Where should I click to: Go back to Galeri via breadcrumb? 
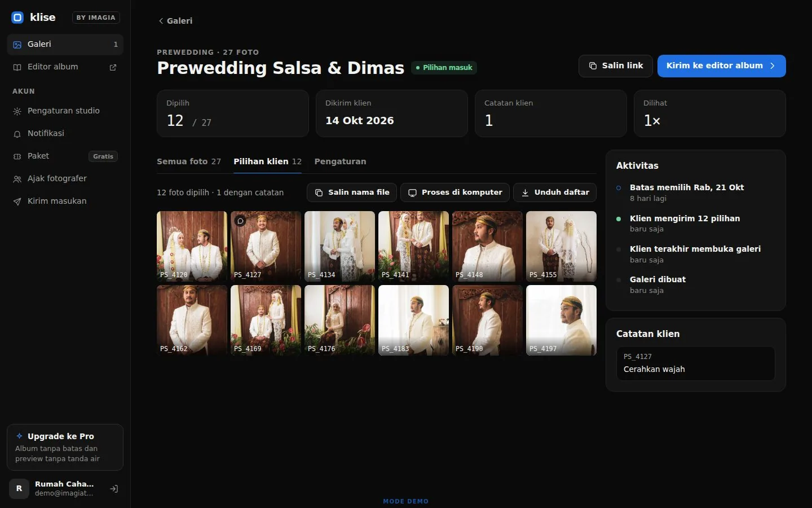[175, 21]
